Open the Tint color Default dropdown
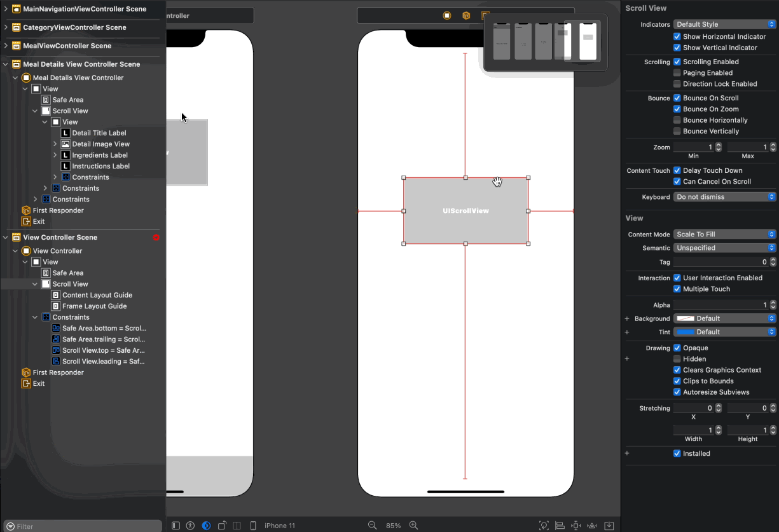This screenshot has width=779, height=532. [724, 332]
